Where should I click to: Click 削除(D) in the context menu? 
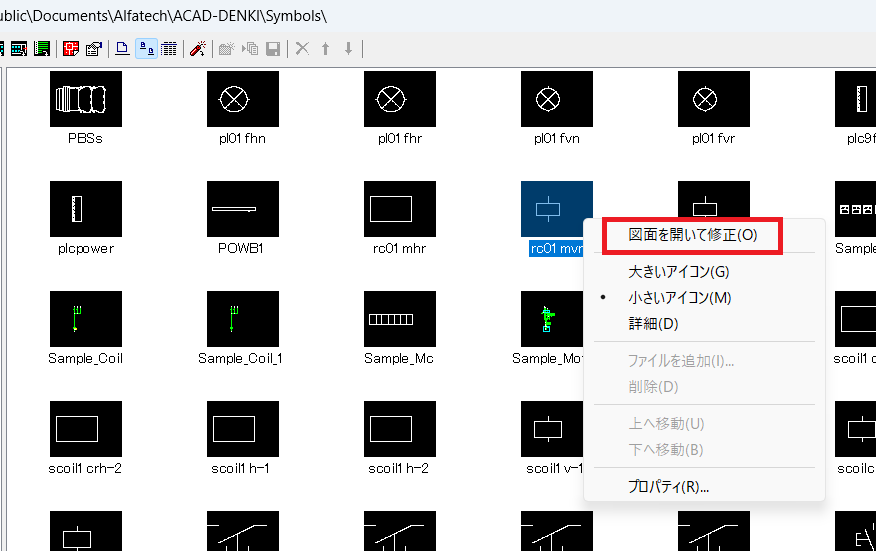653,387
